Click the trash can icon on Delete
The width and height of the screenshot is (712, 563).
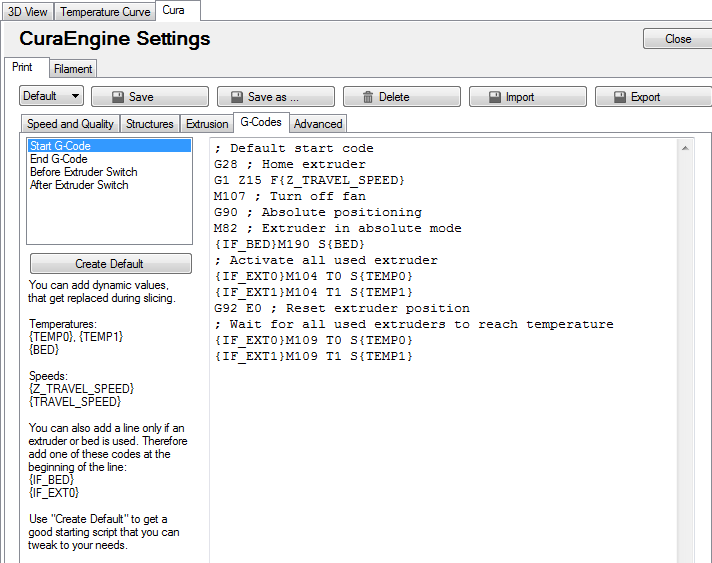point(368,97)
